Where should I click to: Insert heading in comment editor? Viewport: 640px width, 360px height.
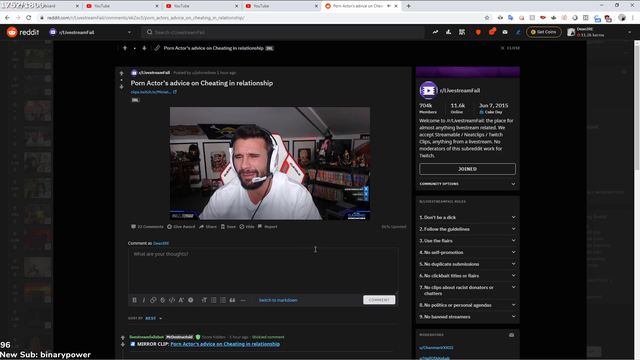coord(204,300)
